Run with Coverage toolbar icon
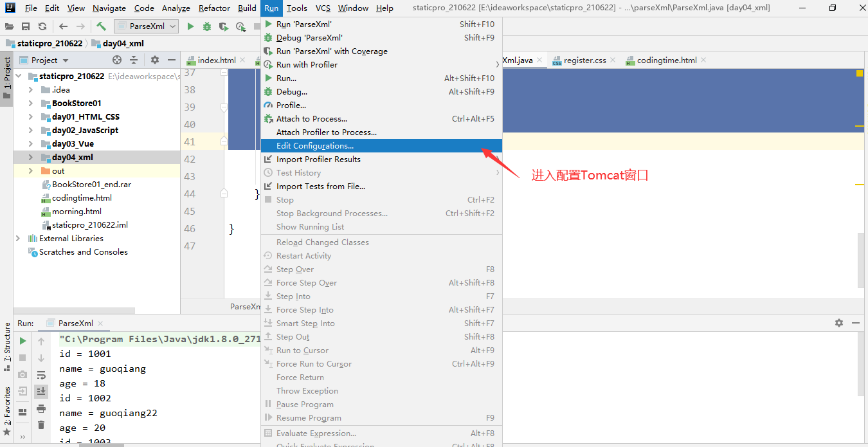 point(224,26)
